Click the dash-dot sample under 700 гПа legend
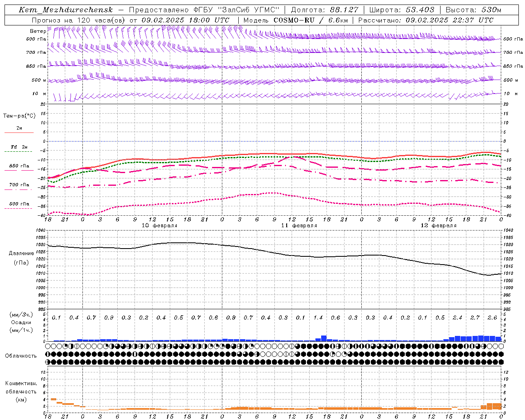 [18, 189]
